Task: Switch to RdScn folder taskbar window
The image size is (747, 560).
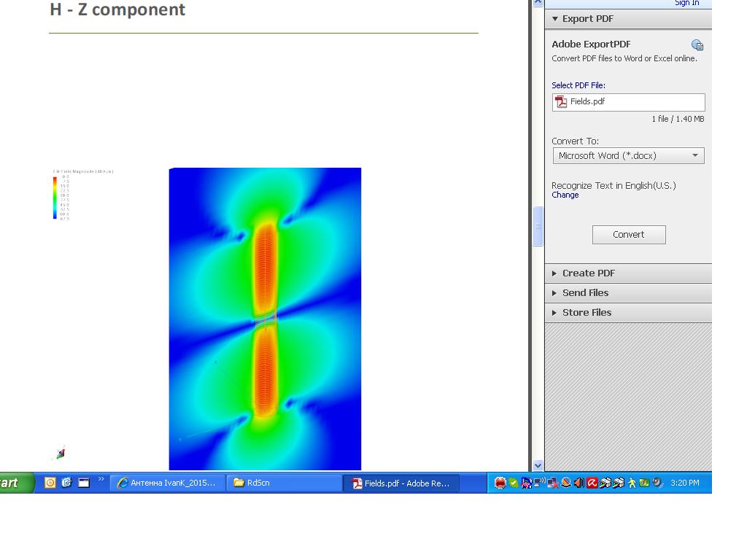Action: pos(283,483)
